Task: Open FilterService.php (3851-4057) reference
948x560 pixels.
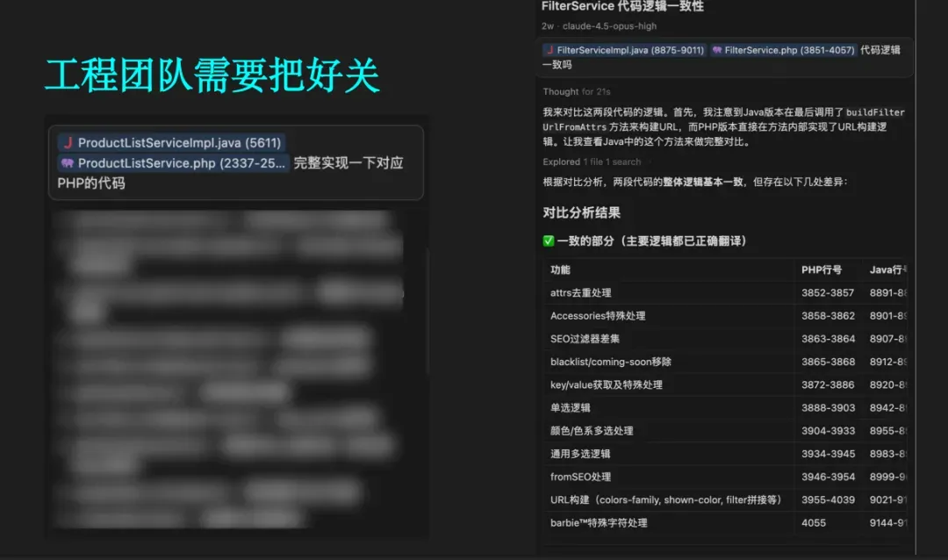Action: click(x=789, y=51)
